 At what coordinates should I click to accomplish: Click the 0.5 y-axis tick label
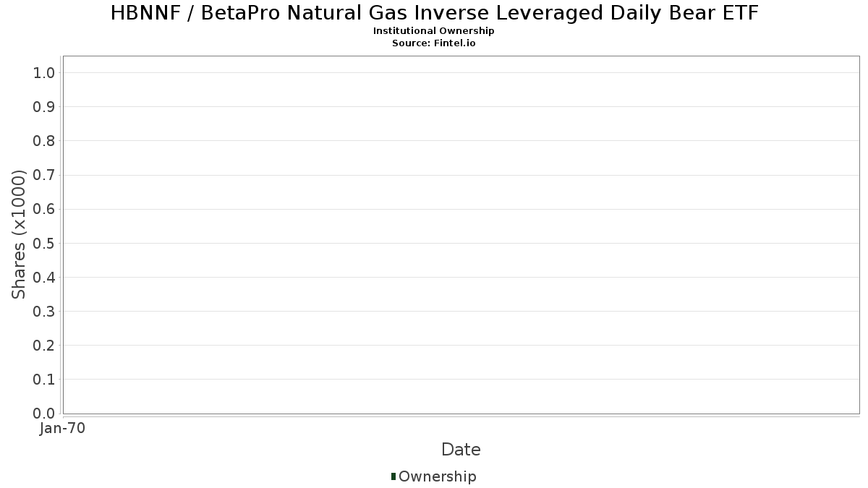(x=44, y=243)
